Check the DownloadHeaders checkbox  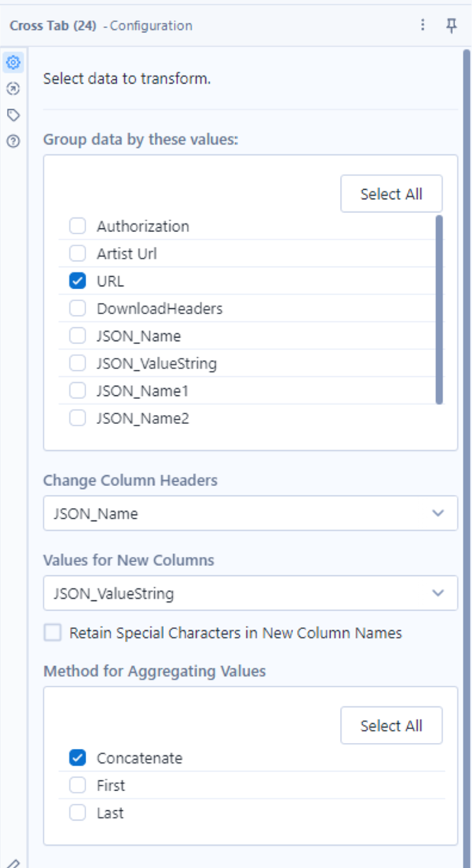click(x=78, y=308)
